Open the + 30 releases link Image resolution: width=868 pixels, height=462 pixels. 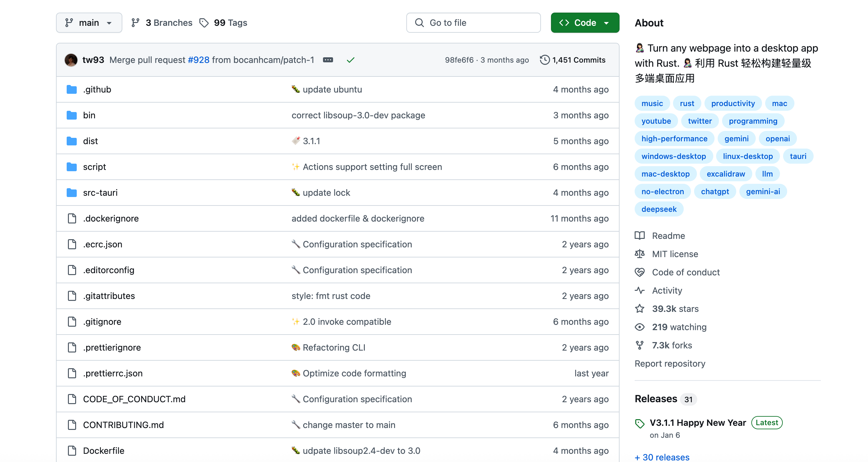(x=662, y=457)
